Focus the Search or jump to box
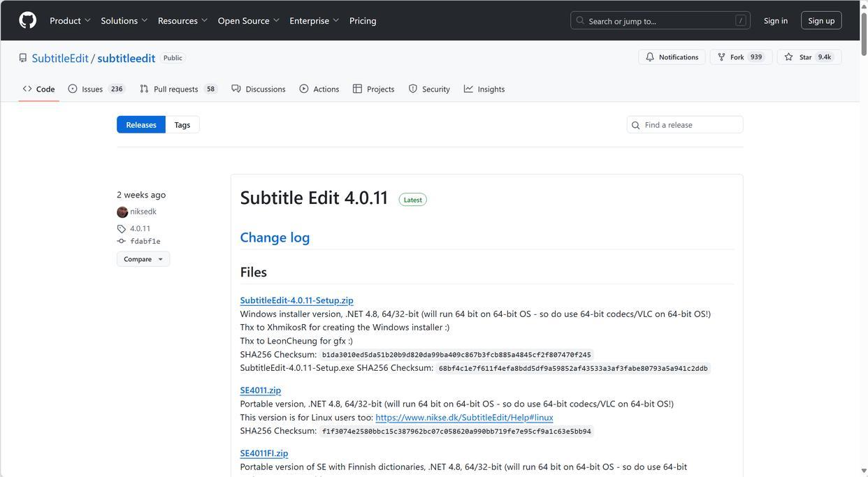 [660, 21]
